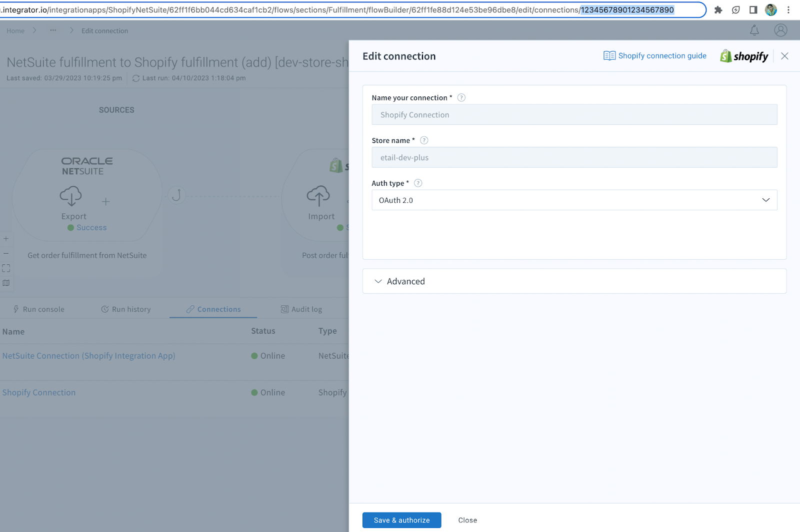This screenshot has width=800, height=532.
Task: Expand the breadcrumb ellipsis
Action: coord(53,30)
